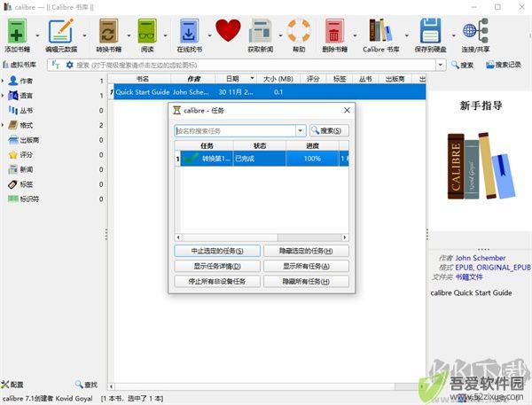
Task: Click the Convert books (转换书籍) icon
Action: [x=108, y=31]
